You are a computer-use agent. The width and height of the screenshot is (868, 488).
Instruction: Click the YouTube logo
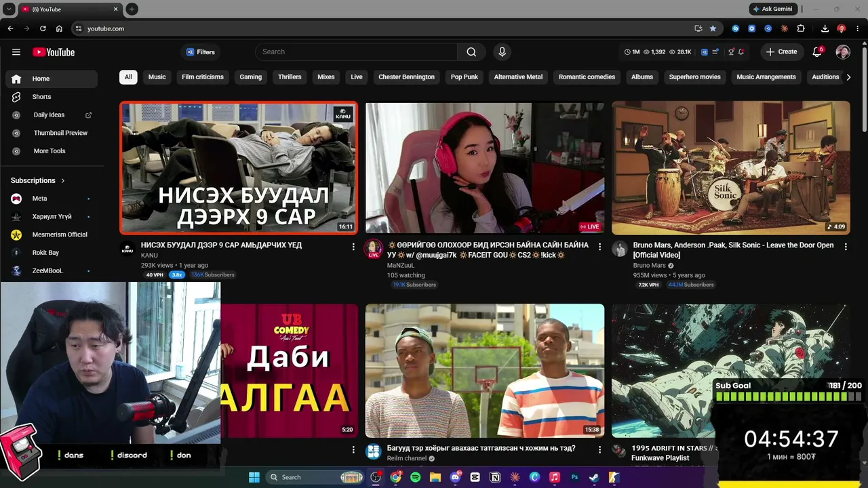(54, 52)
